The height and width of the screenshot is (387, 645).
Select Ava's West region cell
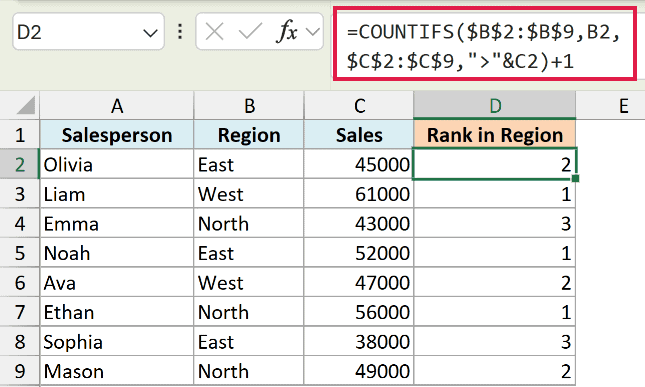[x=249, y=283]
